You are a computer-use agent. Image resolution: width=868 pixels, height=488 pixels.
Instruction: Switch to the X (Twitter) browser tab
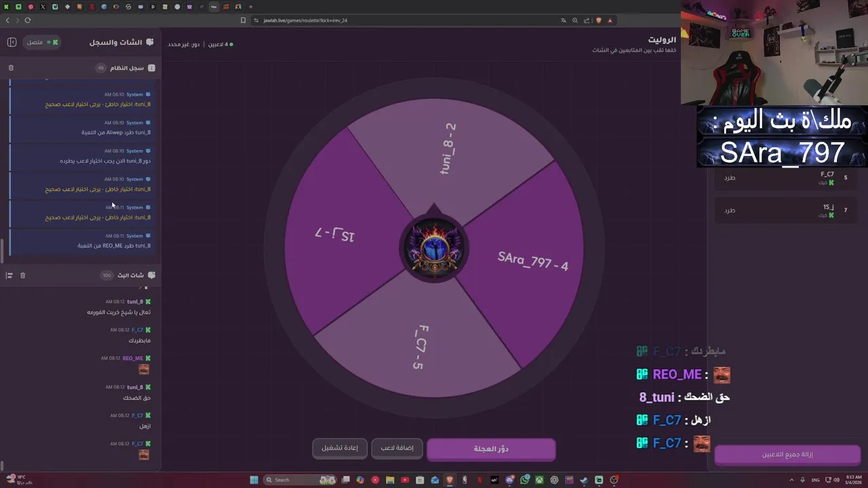tap(43, 7)
